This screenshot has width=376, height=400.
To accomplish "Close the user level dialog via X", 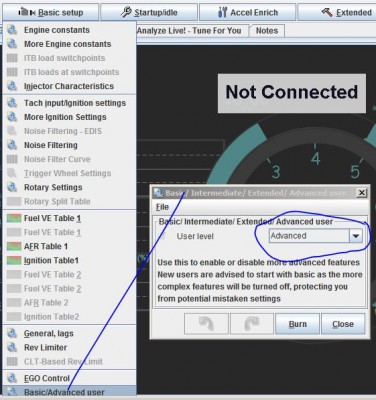I will coord(361,193).
